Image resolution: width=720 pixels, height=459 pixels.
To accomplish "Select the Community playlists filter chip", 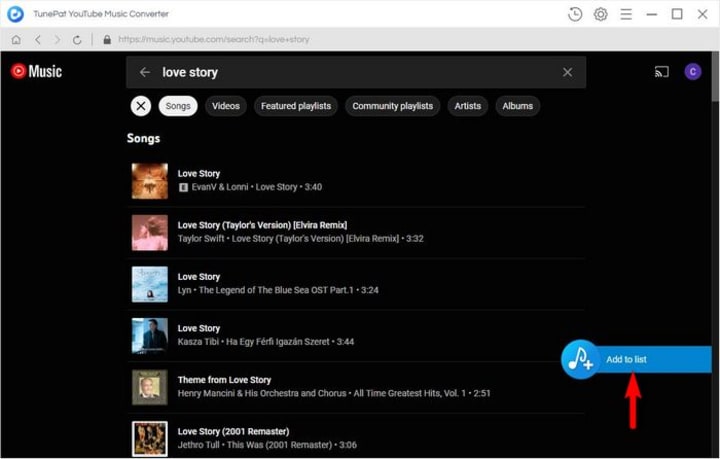I will click(x=393, y=106).
